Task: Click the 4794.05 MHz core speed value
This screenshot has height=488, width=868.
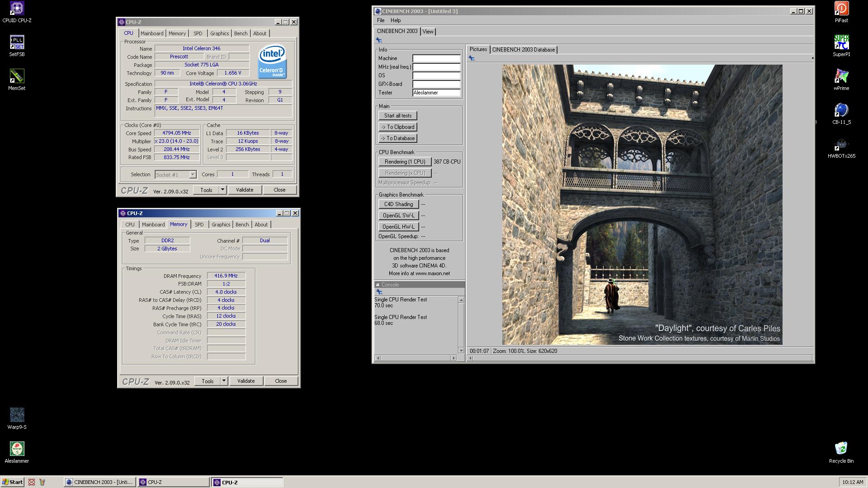Action: 177,133
